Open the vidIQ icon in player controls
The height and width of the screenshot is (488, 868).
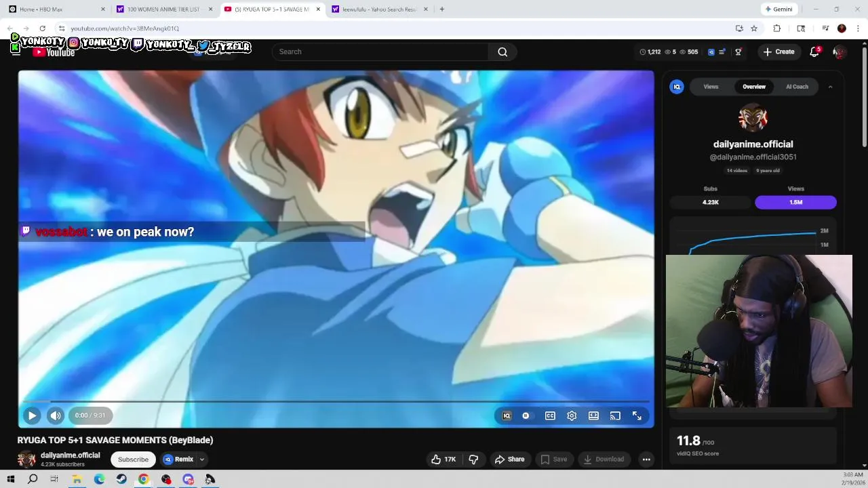pyautogui.click(x=507, y=416)
